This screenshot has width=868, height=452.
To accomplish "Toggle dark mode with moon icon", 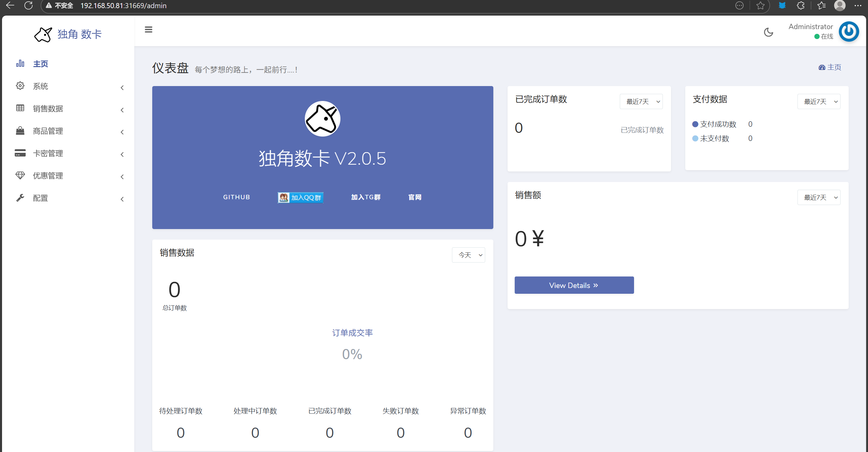I will point(768,32).
